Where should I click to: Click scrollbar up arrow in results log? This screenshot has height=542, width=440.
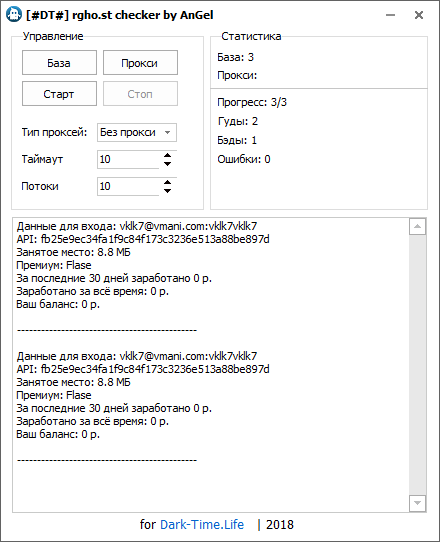tap(417, 227)
